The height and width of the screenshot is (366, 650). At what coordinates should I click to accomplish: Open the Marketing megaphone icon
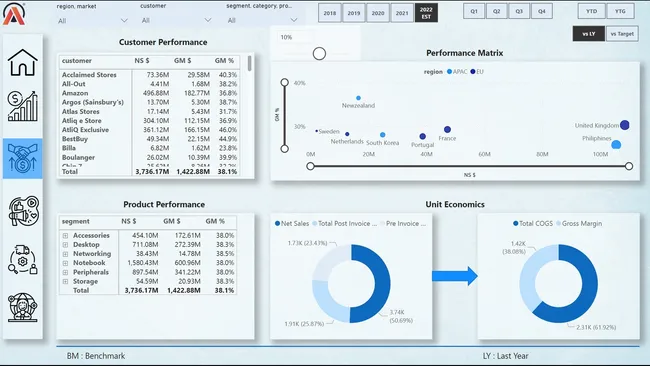click(x=23, y=211)
